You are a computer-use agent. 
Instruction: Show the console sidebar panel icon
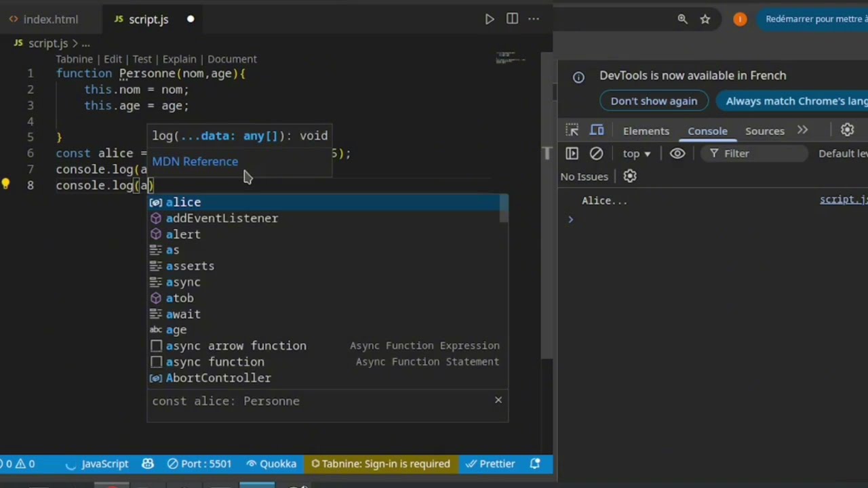point(572,153)
